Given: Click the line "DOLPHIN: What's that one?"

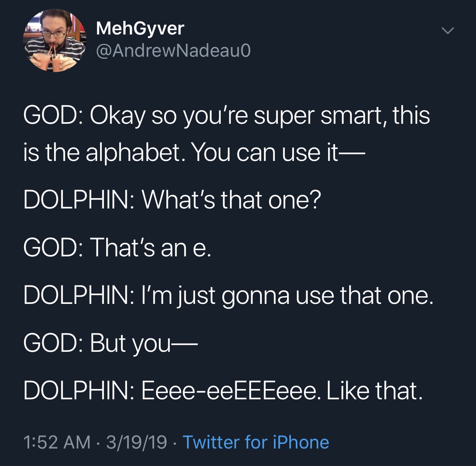Looking at the screenshot, I should [172, 200].
